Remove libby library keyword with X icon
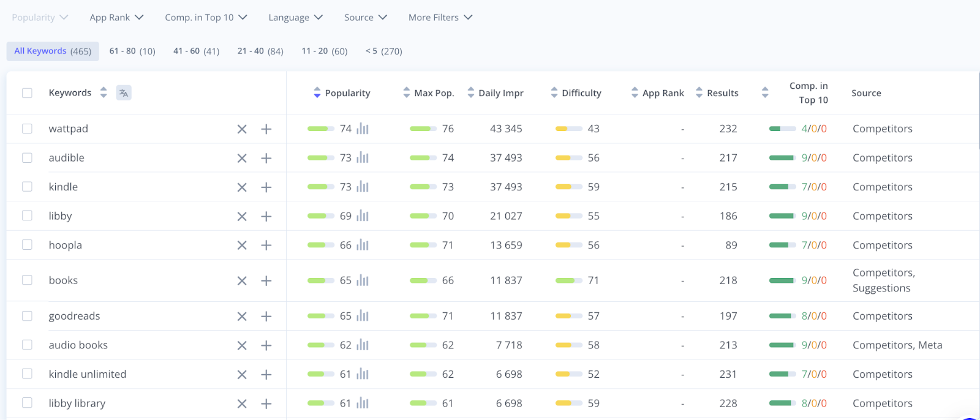 [242, 404]
